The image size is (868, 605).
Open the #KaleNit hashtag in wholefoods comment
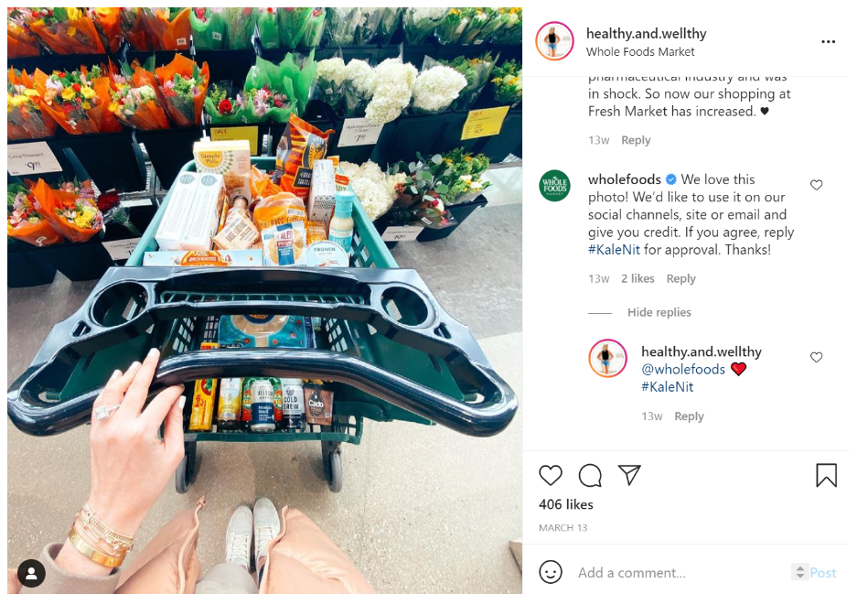614,250
